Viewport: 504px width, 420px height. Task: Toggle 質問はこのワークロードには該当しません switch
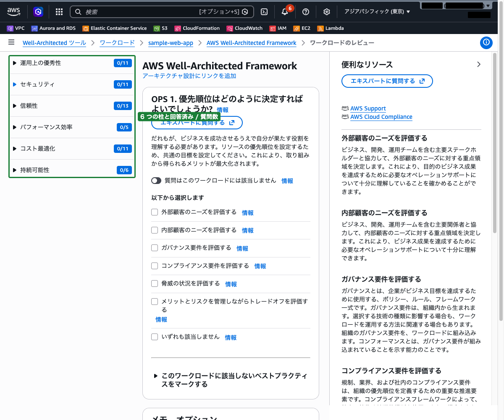pos(156,181)
